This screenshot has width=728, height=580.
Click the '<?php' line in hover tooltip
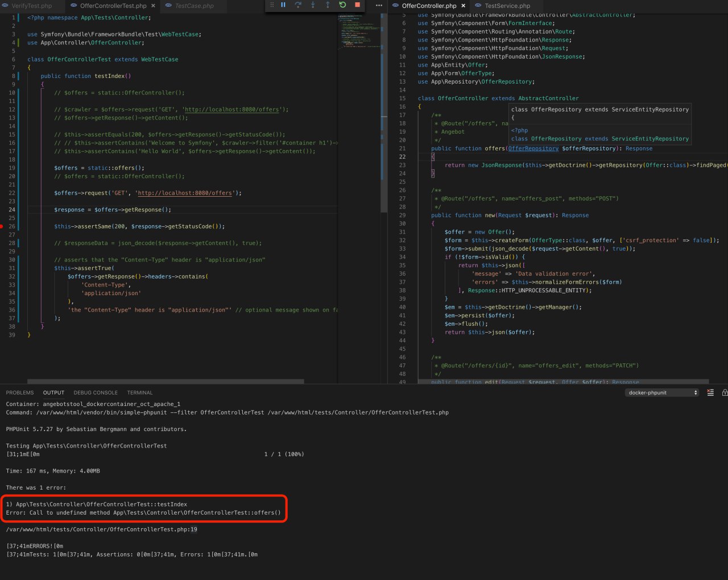click(520, 130)
